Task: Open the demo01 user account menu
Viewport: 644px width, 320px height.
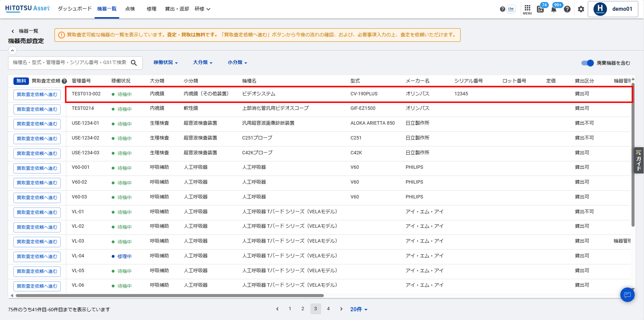Action: coord(613,9)
